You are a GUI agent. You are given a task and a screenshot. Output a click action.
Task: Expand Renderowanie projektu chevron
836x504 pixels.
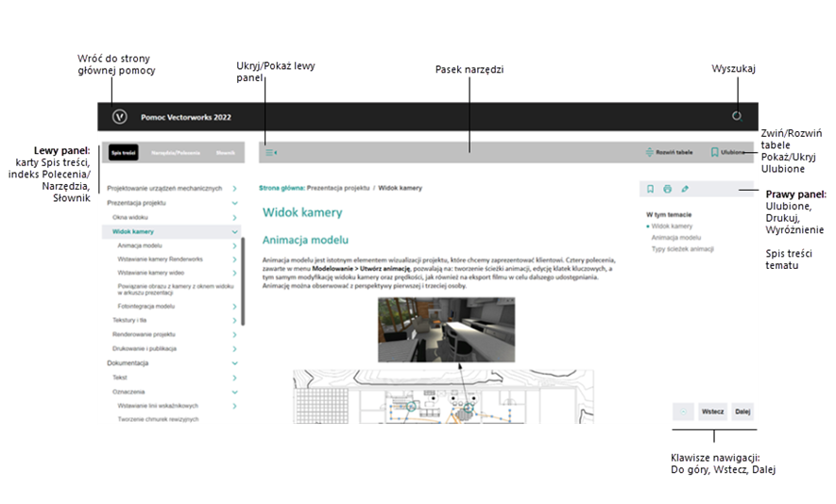click(234, 334)
